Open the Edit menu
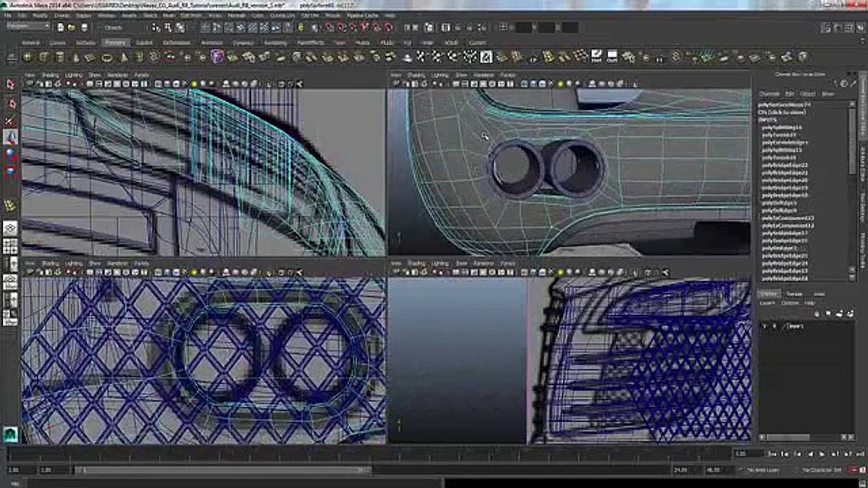This screenshot has height=488, width=868. tap(23, 15)
